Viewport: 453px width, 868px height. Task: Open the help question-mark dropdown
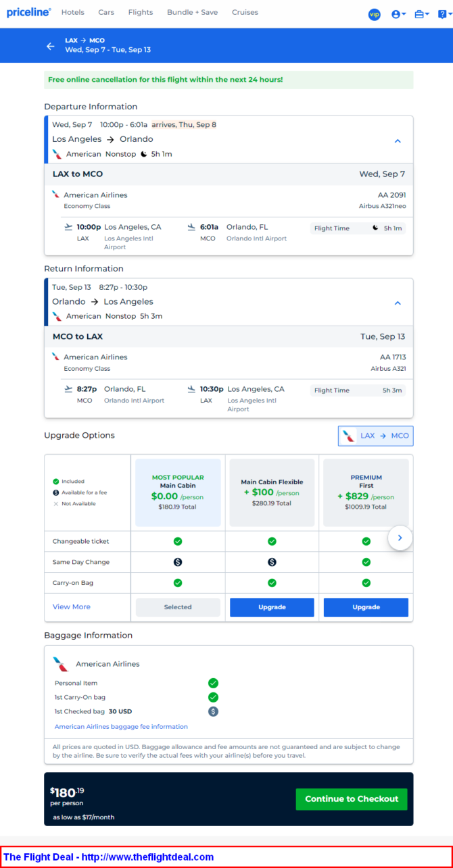click(x=444, y=14)
